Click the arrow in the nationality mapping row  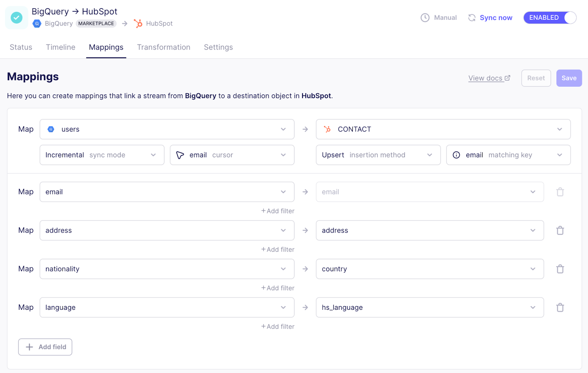(305, 269)
